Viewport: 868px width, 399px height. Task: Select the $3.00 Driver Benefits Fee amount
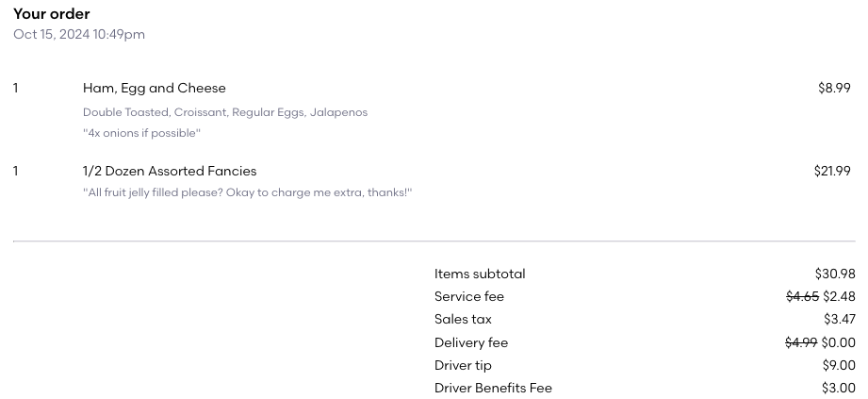[839, 389]
